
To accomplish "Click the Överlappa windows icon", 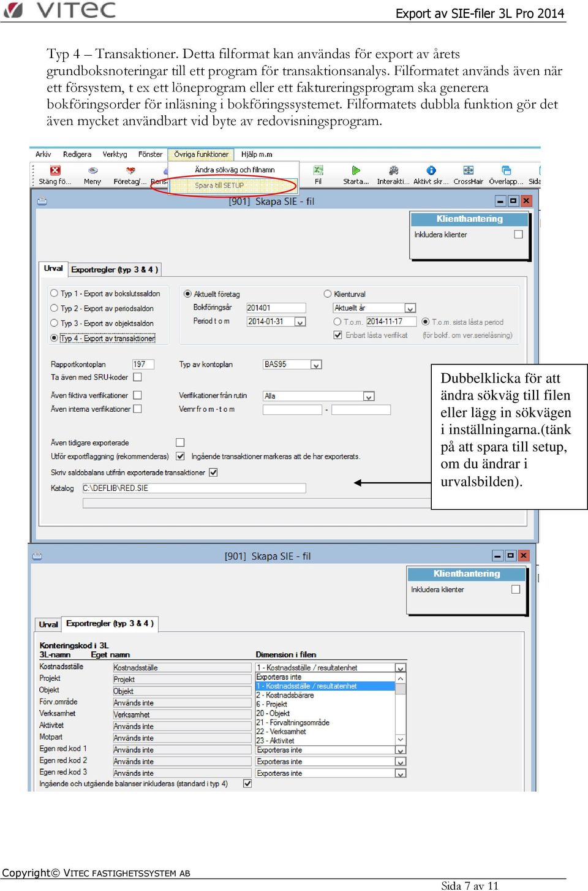I will tap(506, 170).
